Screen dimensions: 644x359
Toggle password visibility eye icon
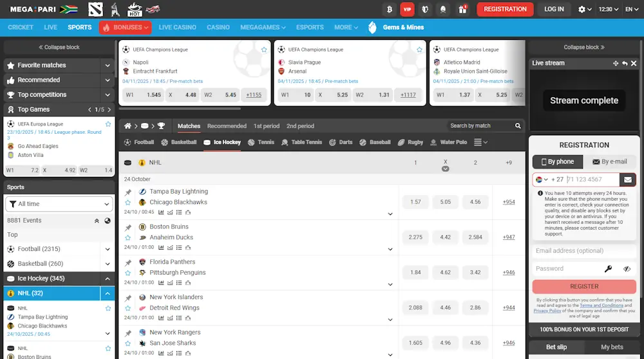(x=627, y=269)
